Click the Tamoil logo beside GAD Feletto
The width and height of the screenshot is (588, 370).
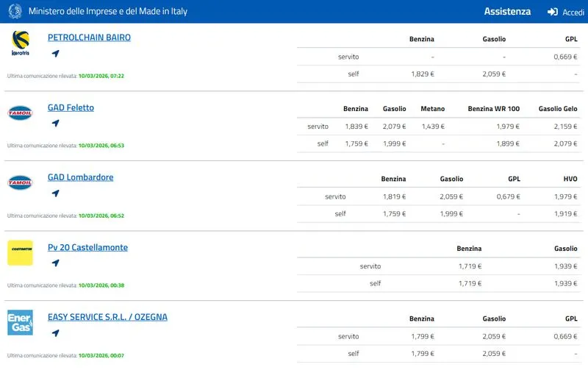20,113
